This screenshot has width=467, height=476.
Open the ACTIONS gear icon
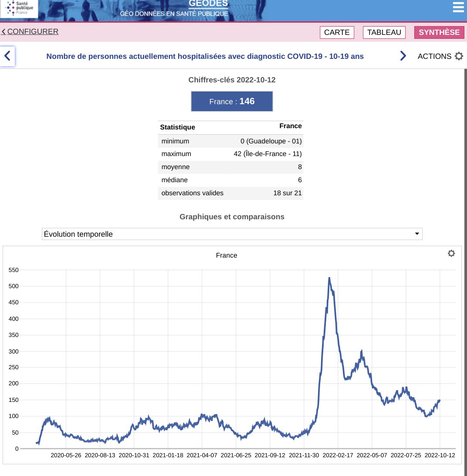click(459, 56)
